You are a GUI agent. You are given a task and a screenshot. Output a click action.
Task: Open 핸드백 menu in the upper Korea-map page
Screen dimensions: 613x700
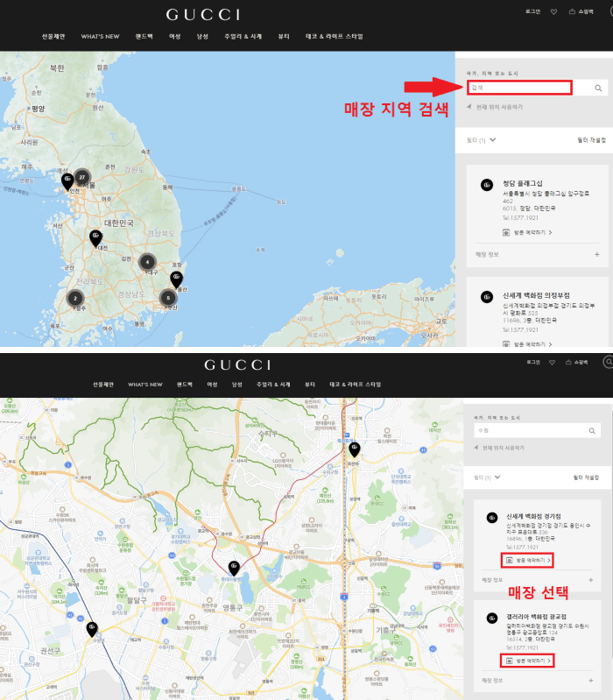pos(144,37)
